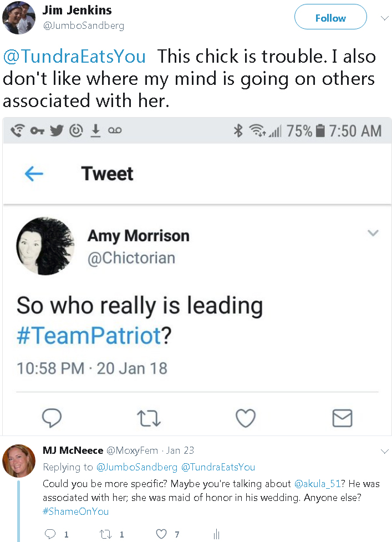Open the chevron menu on MJ McNeece's reply
This screenshot has height=542, width=392.
click(x=384, y=452)
